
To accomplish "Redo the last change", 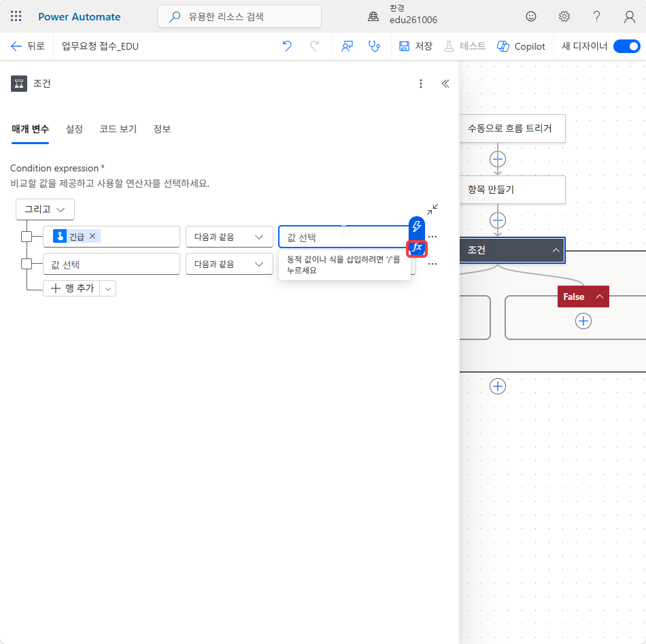I will tap(314, 46).
